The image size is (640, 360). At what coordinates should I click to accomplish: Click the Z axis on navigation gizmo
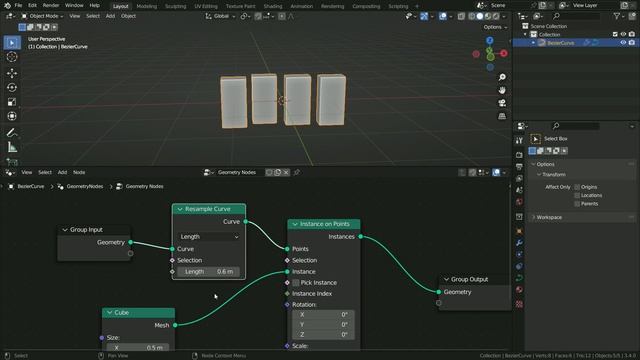(x=490, y=40)
